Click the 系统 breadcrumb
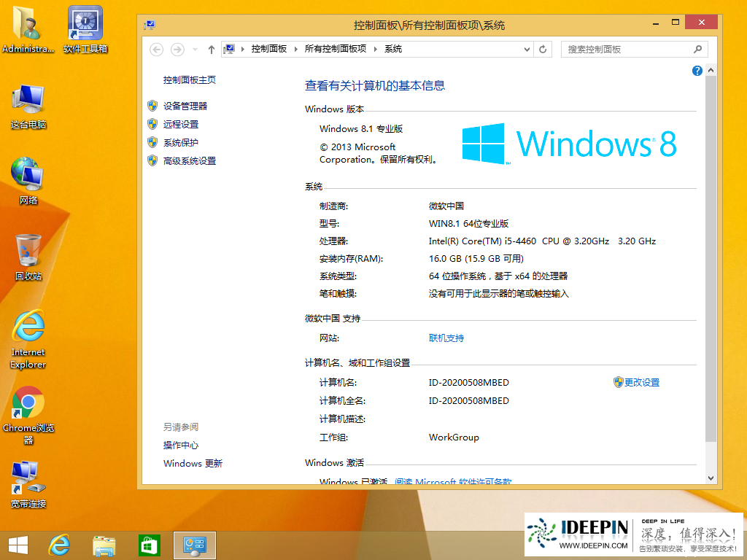The width and height of the screenshot is (747, 560). 393,49
